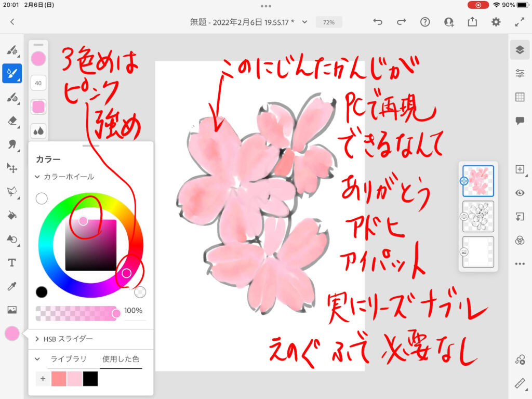Collapse the カラーホイール section
The width and height of the screenshot is (532, 399).
(37, 177)
